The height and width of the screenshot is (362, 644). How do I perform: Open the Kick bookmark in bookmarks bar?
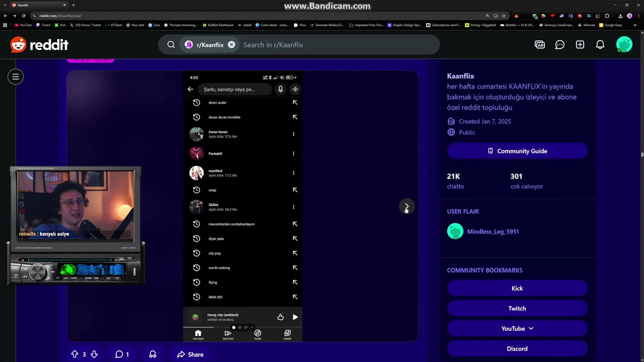point(60,25)
